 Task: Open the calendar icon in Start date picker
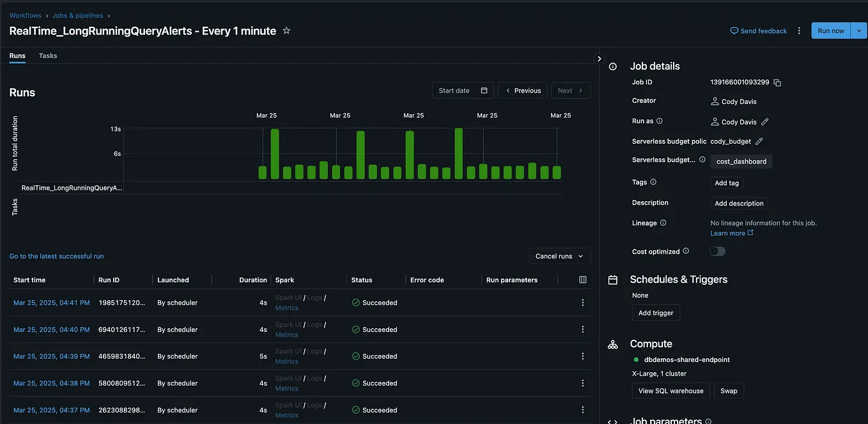tap(484, 90)
